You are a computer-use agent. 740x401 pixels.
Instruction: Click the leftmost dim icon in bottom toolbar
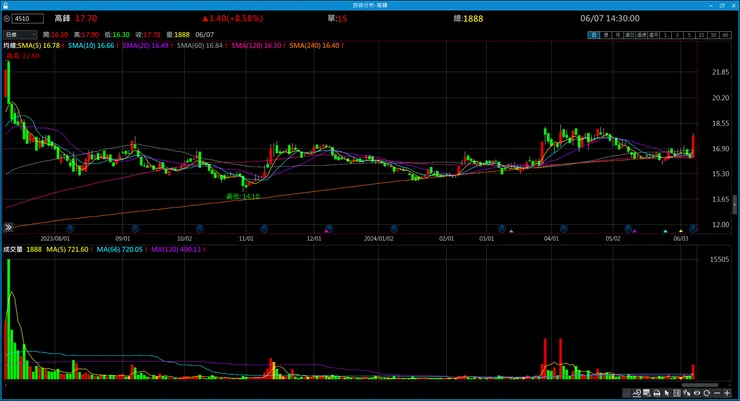pos(626,393)
